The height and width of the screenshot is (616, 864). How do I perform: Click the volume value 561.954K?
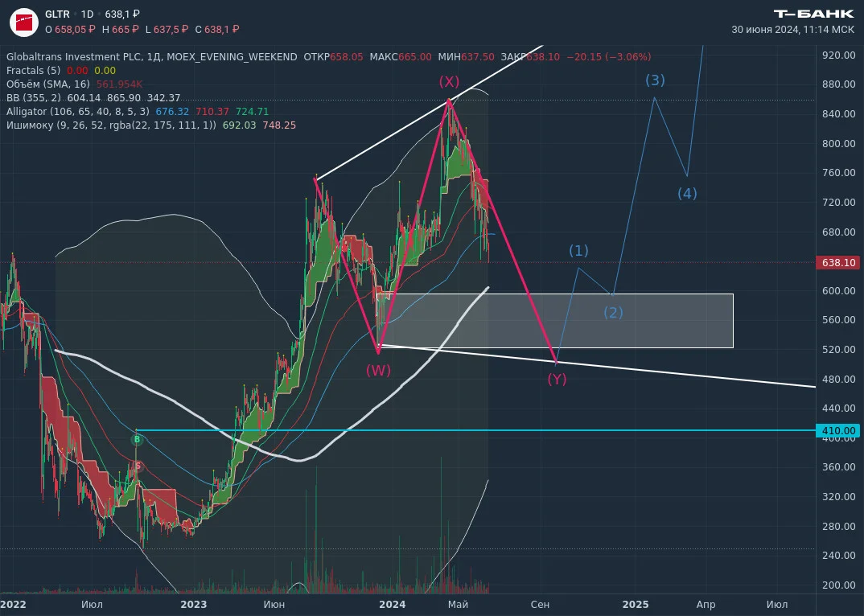click(120, 84)
